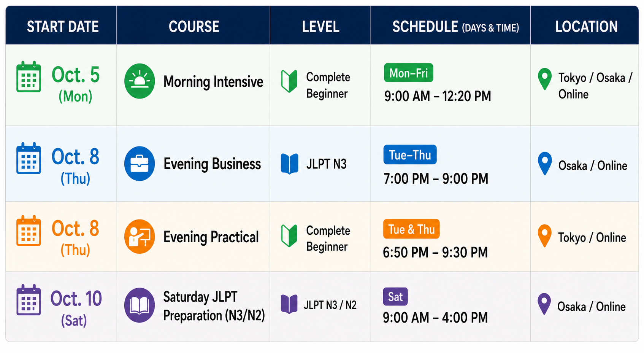Select the blue Tue–Thu schedule badge

410,154
